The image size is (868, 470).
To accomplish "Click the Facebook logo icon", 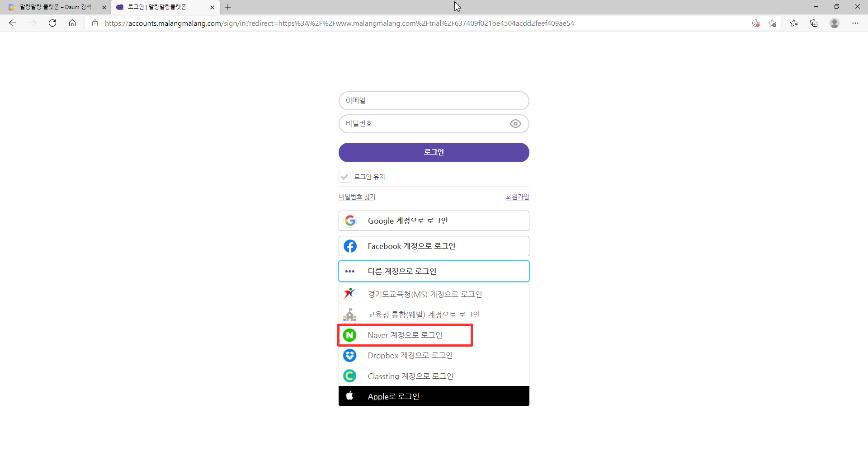I will coord(350,246).
